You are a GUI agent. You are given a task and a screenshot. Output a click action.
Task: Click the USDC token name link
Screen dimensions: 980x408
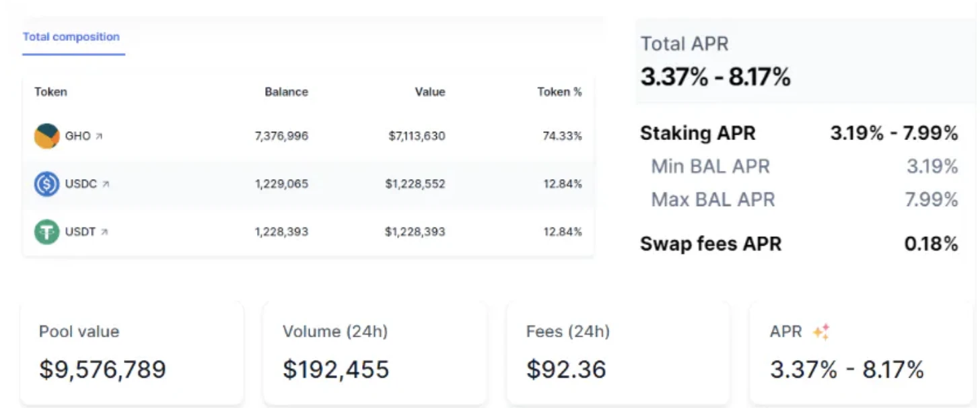81,184
